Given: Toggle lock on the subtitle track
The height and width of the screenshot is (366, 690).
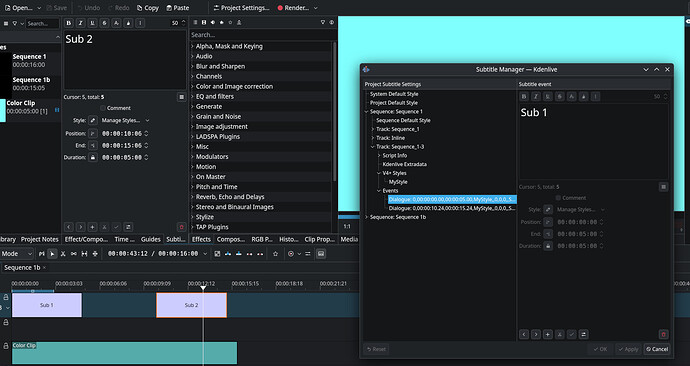Looking at the screenshot, I should (6, 298).
